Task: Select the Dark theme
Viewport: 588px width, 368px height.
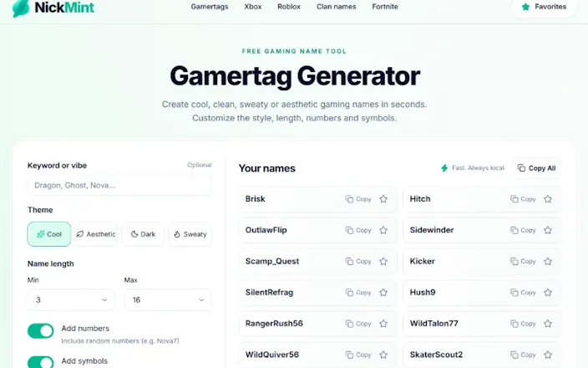Action: click(x=143, y=234)
